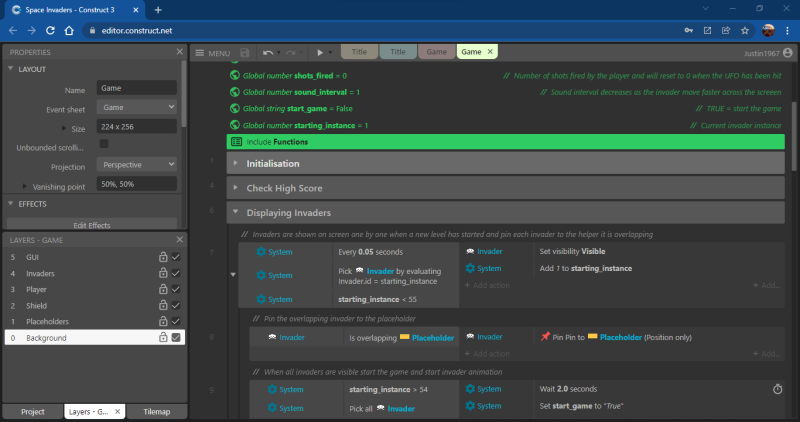
Task: Click the Edit Effects button
Action: (92, 225)
